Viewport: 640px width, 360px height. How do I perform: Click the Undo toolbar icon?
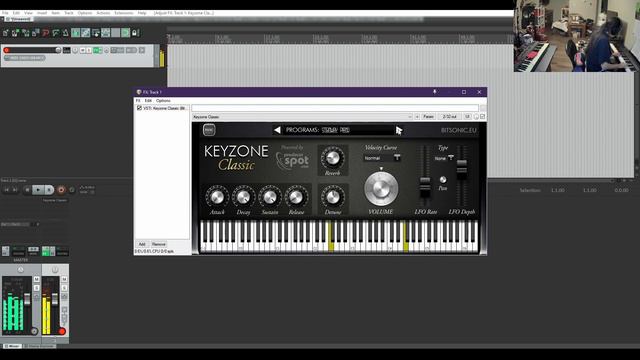(x=46, y=33)
